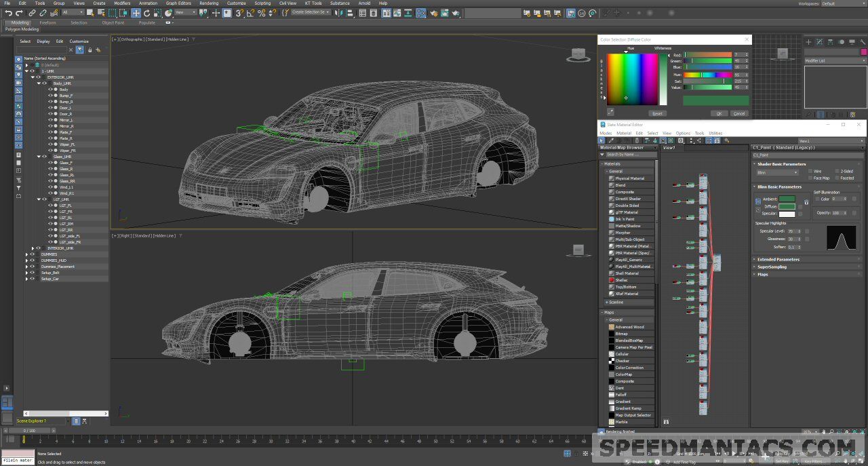Click the Diffuse color swatch
Image resolution: width=868 pixels, height=466 pixels.
(x=787, y=206)
